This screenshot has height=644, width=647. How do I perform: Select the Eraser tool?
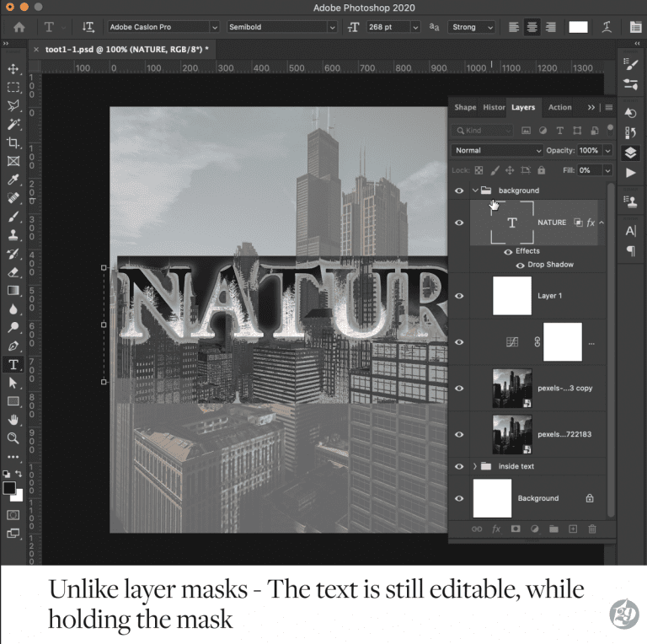tap(13, 272)
